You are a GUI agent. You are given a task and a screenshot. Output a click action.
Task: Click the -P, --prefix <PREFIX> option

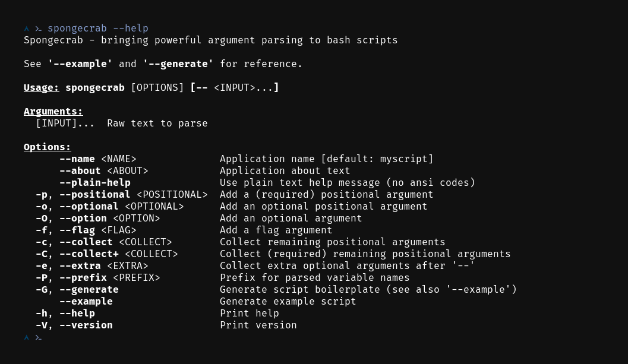coord(97,278)
